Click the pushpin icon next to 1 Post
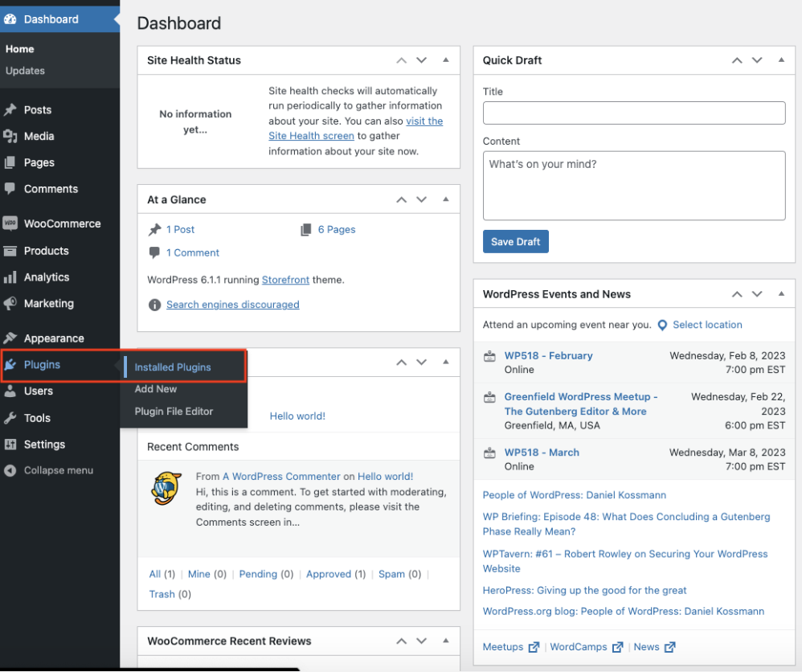The width and height of the screenshot is (802, 672). (154, 230)
